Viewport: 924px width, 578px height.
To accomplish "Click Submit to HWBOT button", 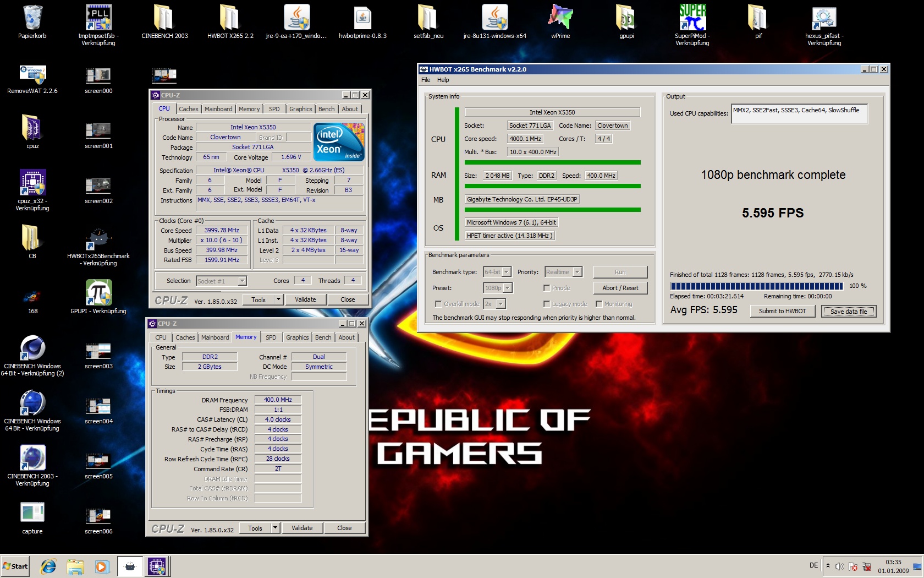I will pyautogui.click(x=782, y=311).
